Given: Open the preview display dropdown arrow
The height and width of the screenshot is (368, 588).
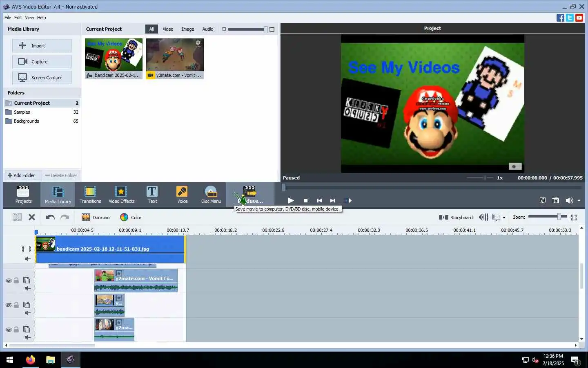Looking at the screenshot, I should 504,218.
